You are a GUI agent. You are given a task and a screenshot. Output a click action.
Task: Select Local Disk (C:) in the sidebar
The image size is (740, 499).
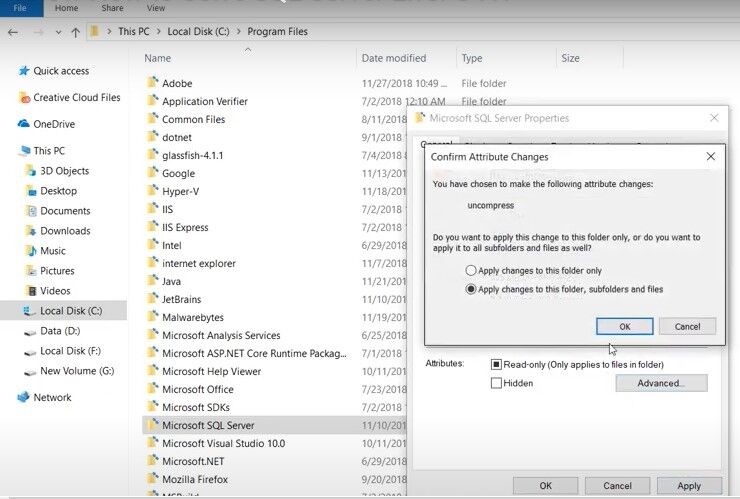click(x=63, y=311)
